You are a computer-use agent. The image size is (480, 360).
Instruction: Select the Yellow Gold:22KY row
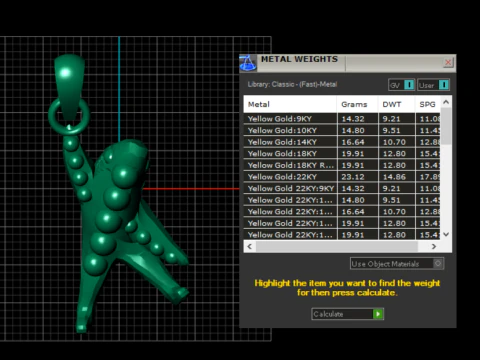342,177
